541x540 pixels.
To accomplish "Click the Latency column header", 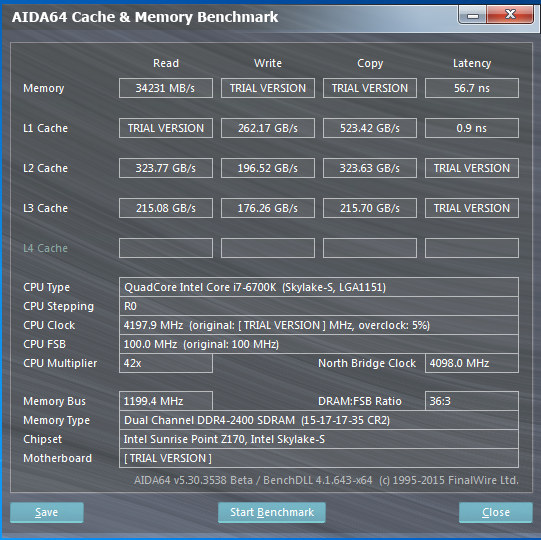I will 472,63.
